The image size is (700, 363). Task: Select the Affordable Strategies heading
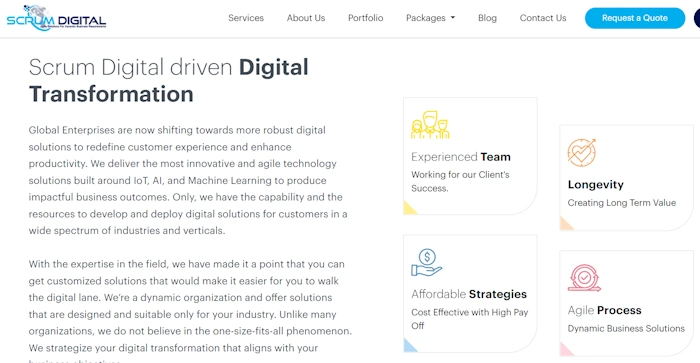pyautogui.click(x=469, y=294)
